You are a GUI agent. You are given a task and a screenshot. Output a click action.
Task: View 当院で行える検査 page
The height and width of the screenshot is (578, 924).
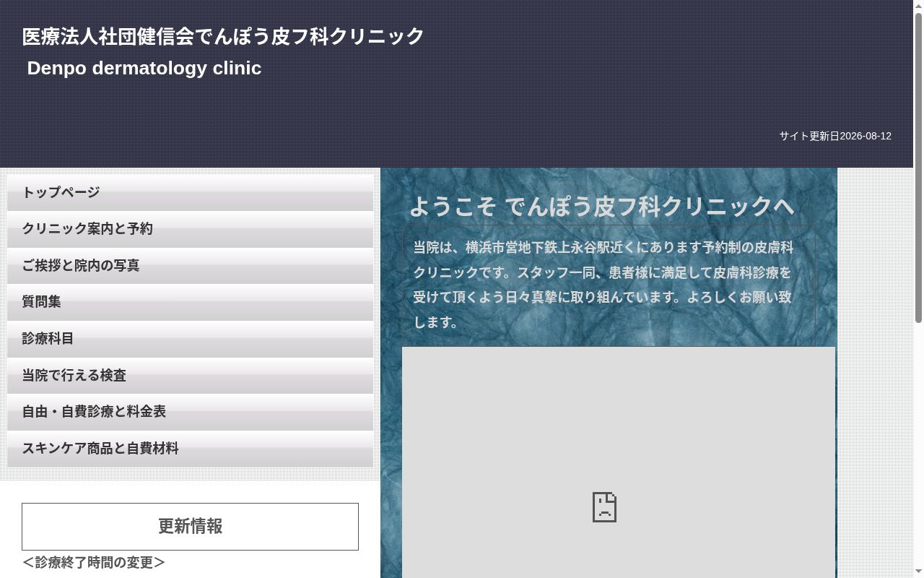[x=190, y=376]
